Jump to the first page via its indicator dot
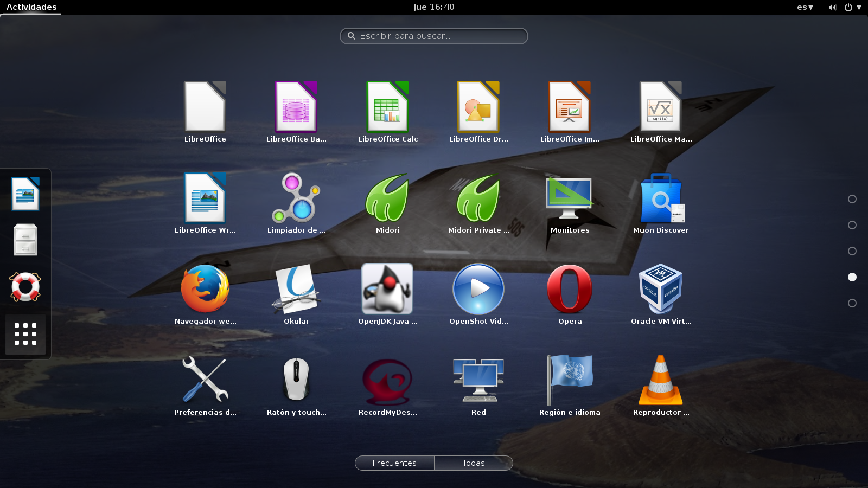The height and width of the screenshot is (488, 868). (852, 199)
